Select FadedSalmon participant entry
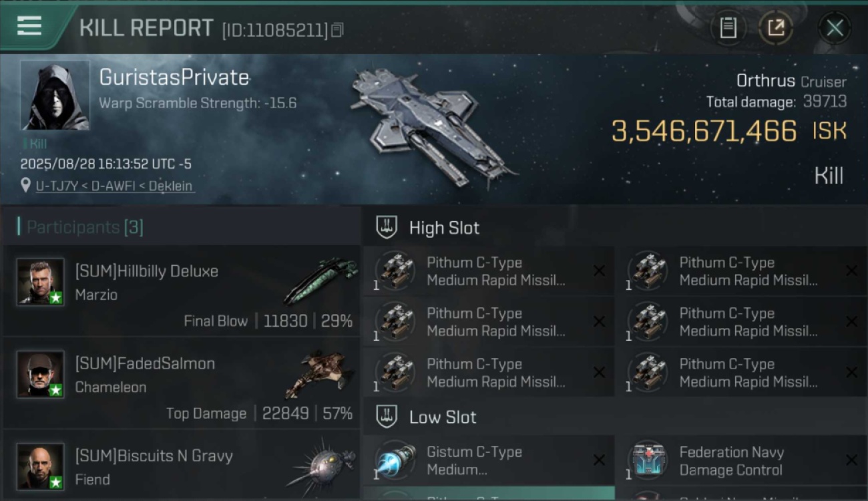 182,384
